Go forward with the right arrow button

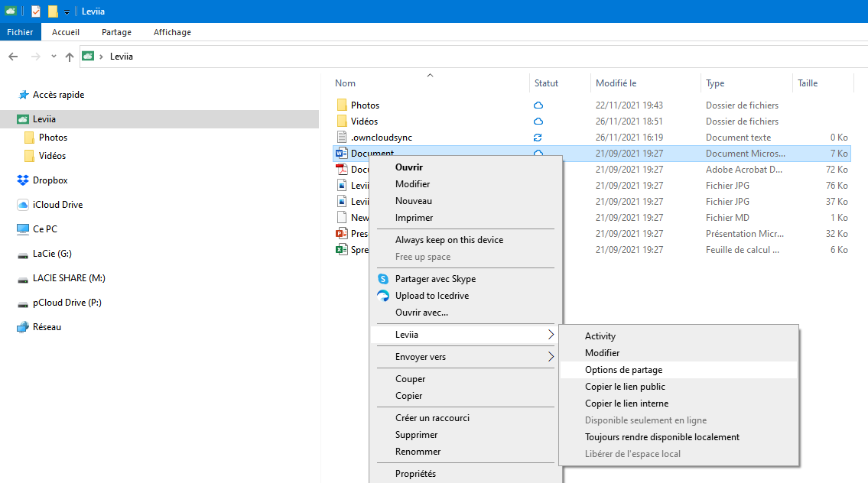[x=35, y=57]
